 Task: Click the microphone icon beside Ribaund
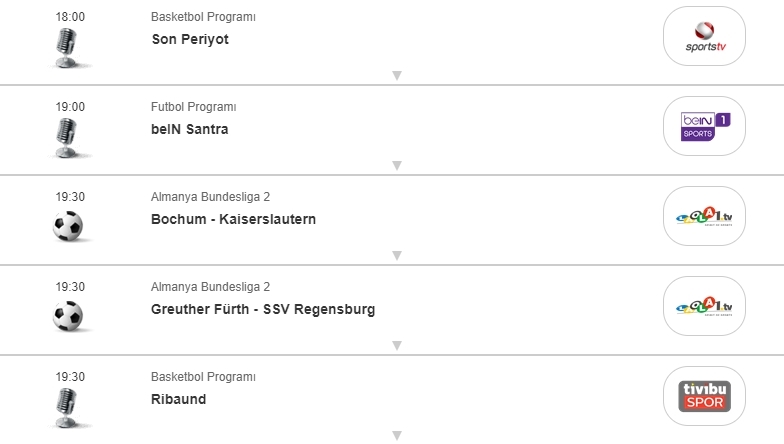[68, 407]
